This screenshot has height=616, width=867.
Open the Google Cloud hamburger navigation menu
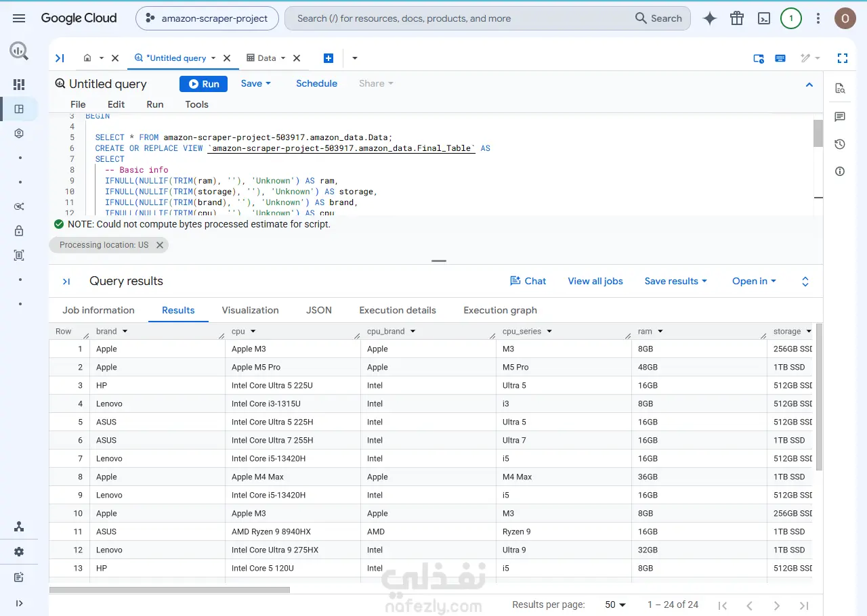click(19, 18)
